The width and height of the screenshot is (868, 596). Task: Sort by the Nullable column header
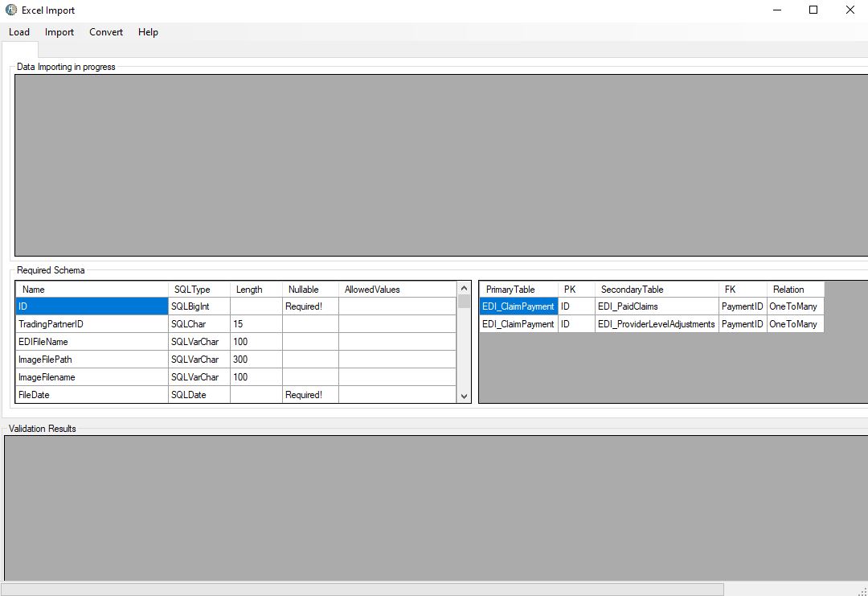pos(310,289)
